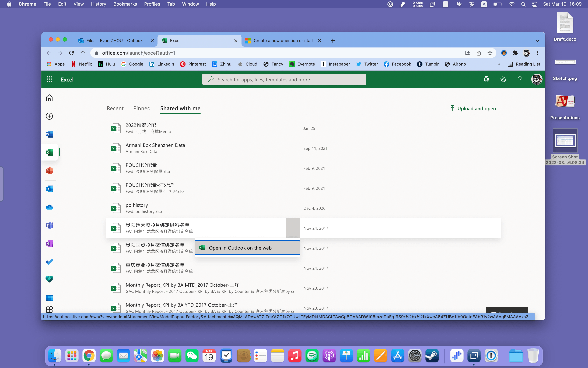The image size is (588, 368).
Task: Click Upload and open link
Action: 475,108
